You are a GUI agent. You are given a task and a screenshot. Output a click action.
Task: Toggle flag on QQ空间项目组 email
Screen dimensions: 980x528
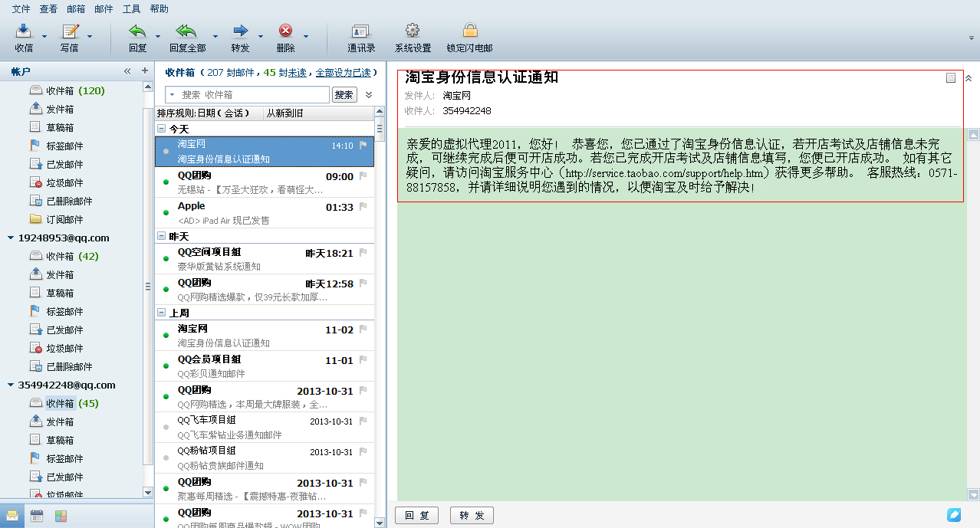363,253
